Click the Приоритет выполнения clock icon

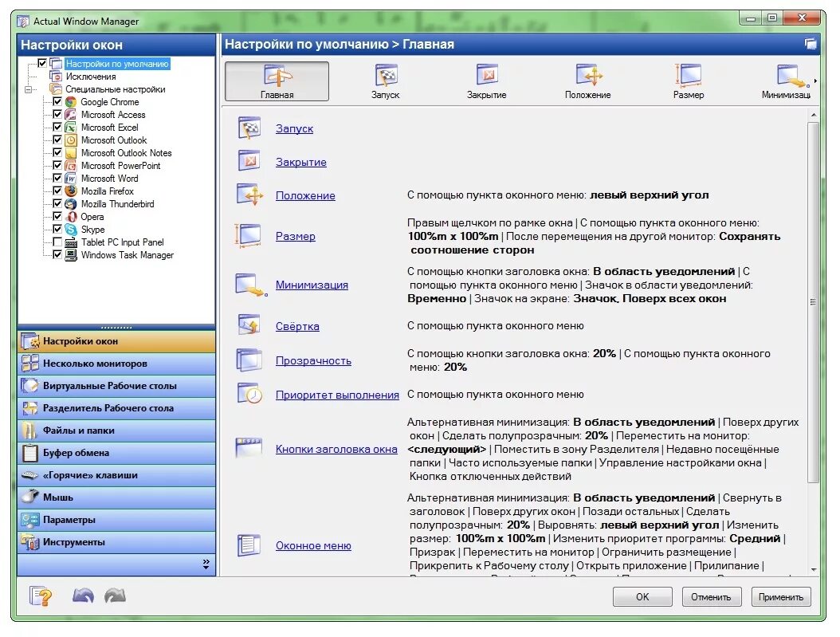click(x=249, y=393)
